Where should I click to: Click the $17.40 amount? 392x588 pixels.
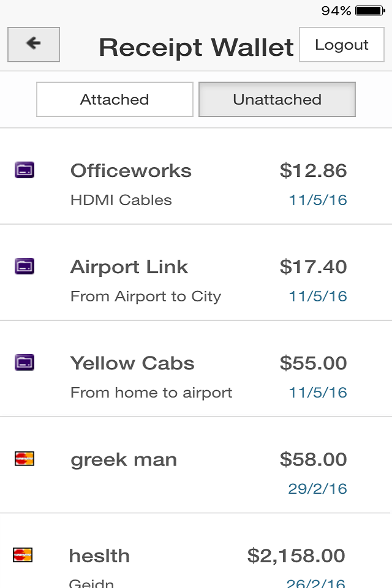tap(313, 267)
